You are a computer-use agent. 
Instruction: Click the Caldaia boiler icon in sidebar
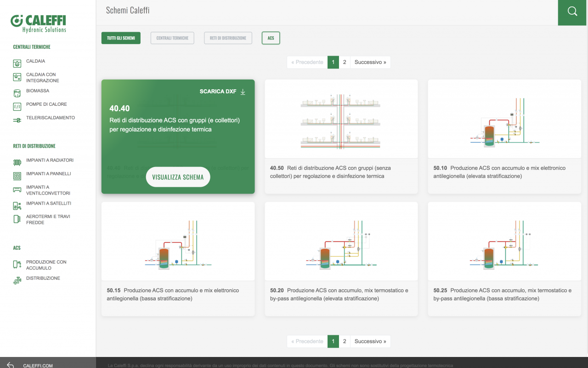tap(17, 63)
